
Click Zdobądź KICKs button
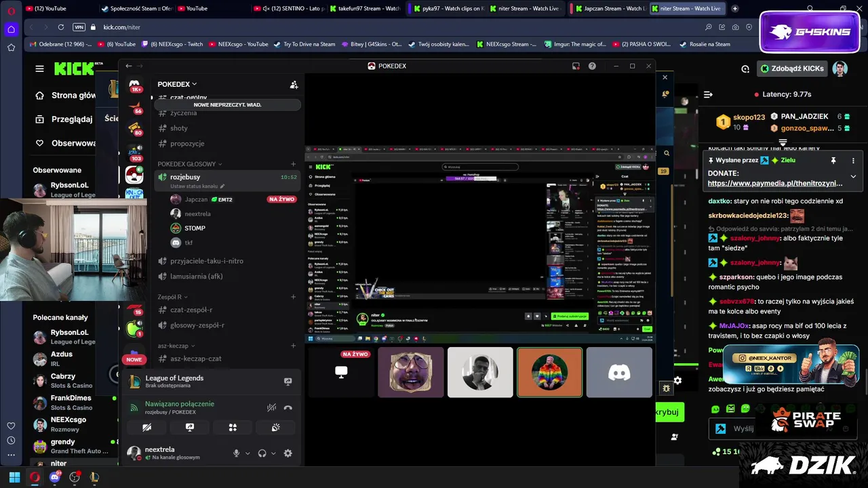click(x=791, y=68)
